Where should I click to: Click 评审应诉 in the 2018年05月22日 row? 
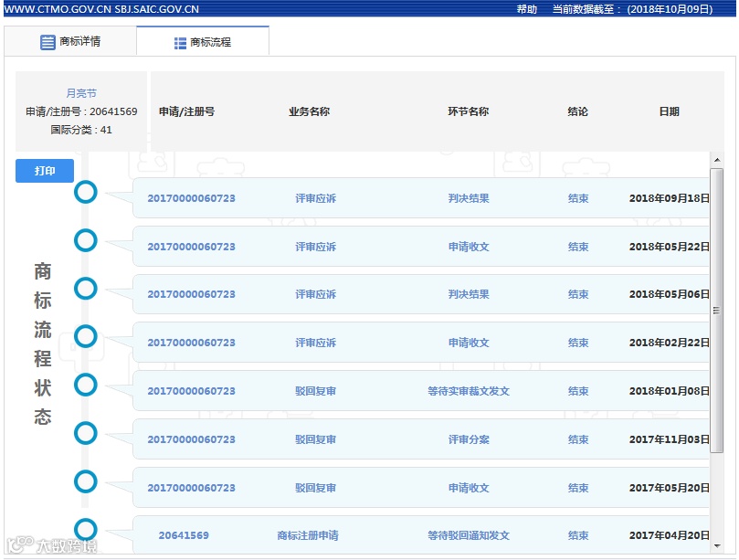pos(316,247)
